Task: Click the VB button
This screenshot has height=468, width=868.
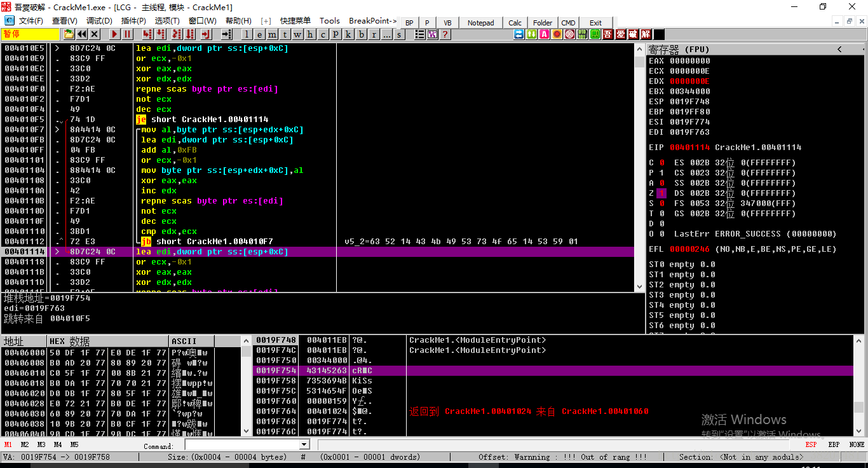Action: click(447, 23)
